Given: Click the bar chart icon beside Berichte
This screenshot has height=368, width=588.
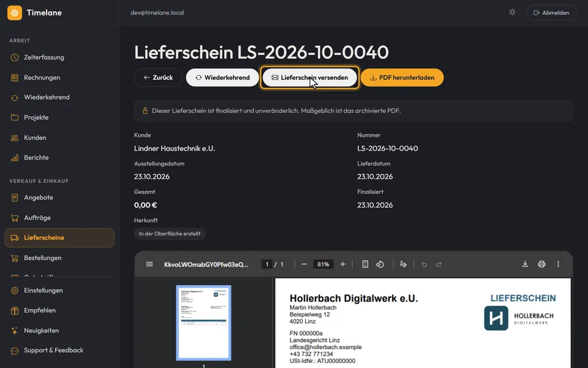Looking at the screenshot, I should click(x=15, y=158).
